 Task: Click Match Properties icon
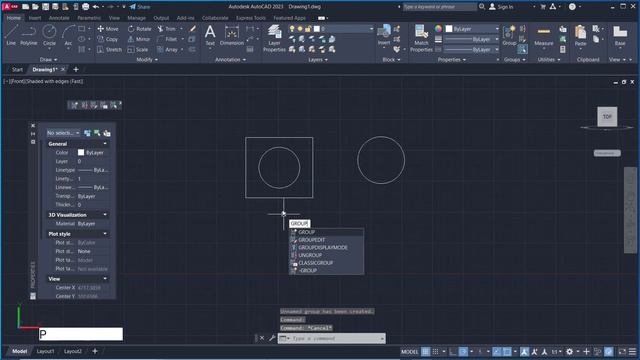[x=421, y=38]
